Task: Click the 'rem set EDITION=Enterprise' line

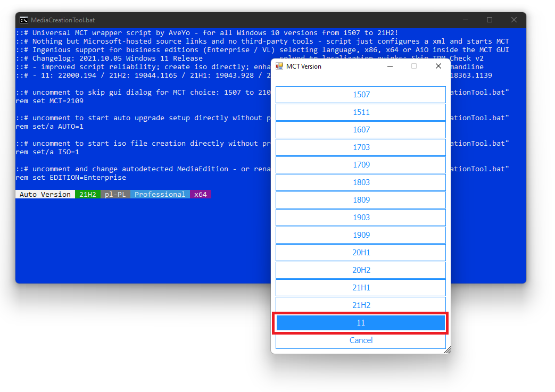Action: 71,178
